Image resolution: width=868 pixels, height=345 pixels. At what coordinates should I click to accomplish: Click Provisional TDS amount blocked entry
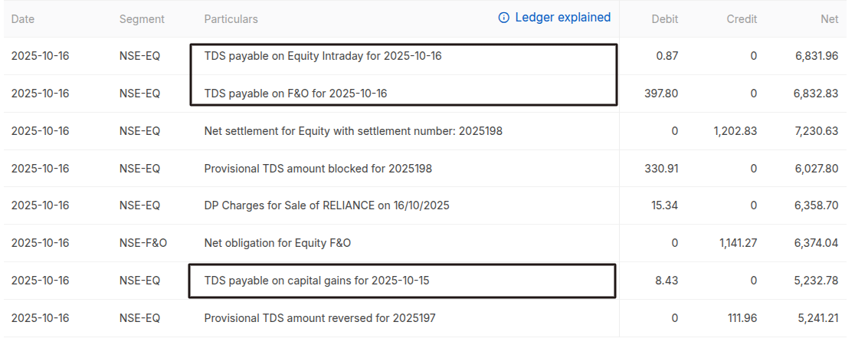coord(318,169)
